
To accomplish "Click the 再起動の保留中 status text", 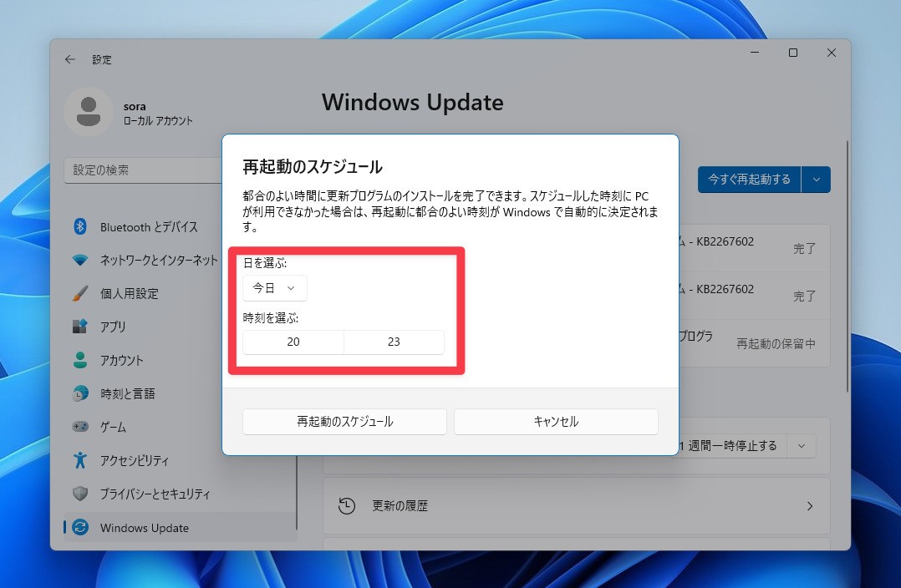I will coord(776,343).
